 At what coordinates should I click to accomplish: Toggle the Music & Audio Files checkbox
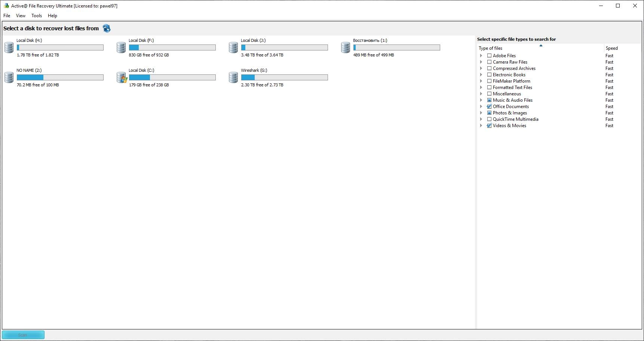(489, 100)
